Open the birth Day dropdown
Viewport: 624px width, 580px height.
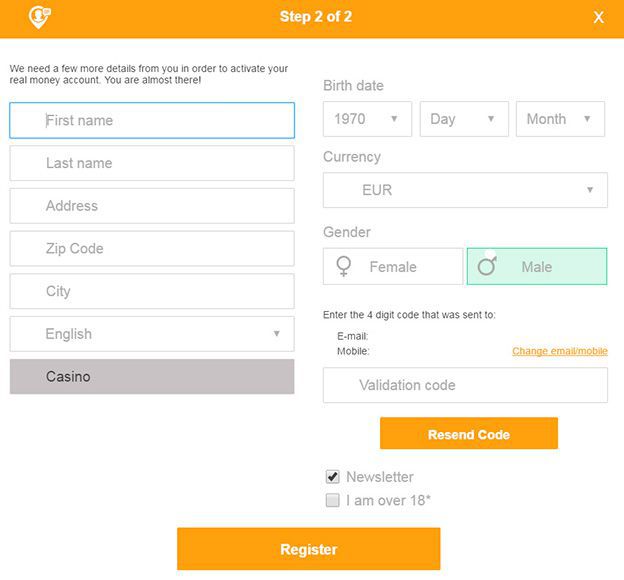[x=464, y=119]
